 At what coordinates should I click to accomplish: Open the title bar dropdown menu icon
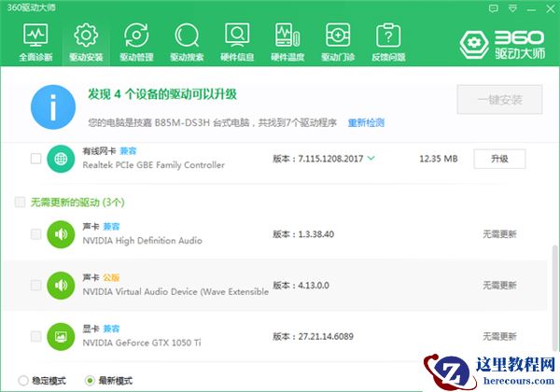(x=512, y=8)
